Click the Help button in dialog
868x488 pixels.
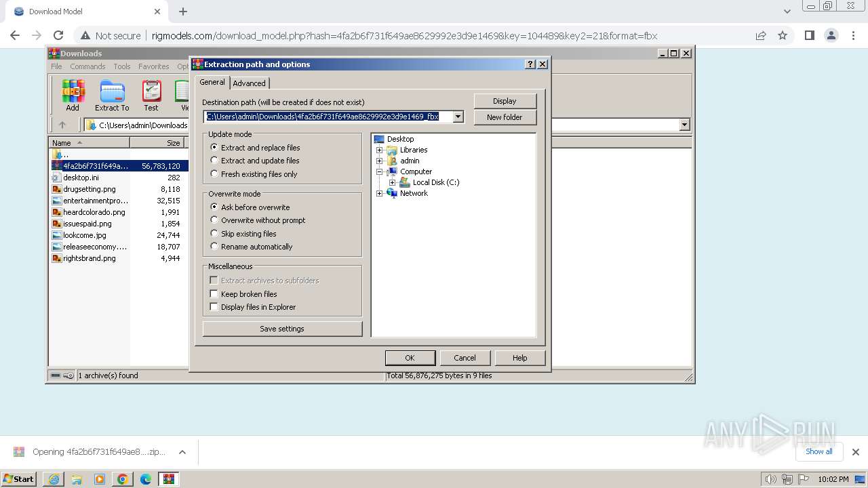520,358
